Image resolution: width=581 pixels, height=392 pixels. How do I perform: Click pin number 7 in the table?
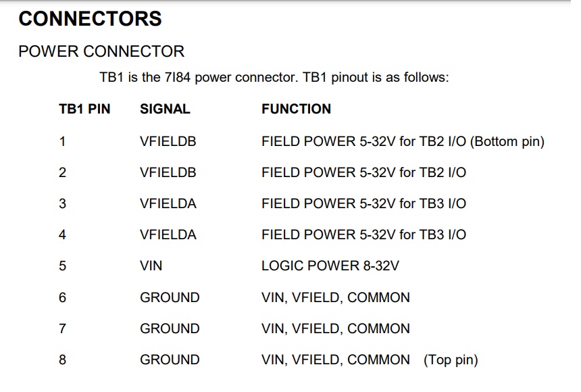pos(63,328)
